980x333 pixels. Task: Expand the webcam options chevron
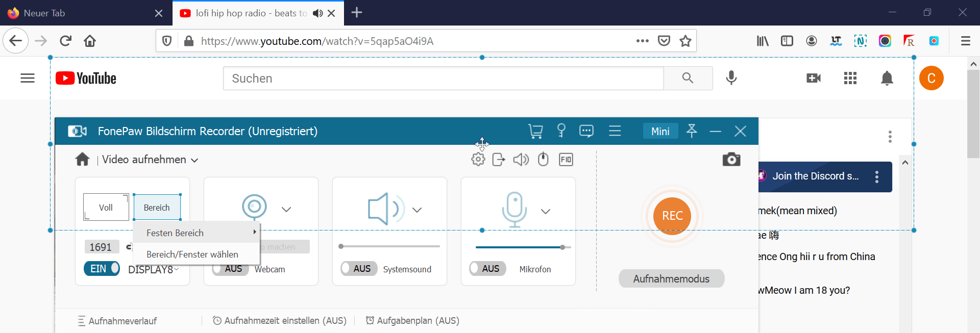point(286,209)
